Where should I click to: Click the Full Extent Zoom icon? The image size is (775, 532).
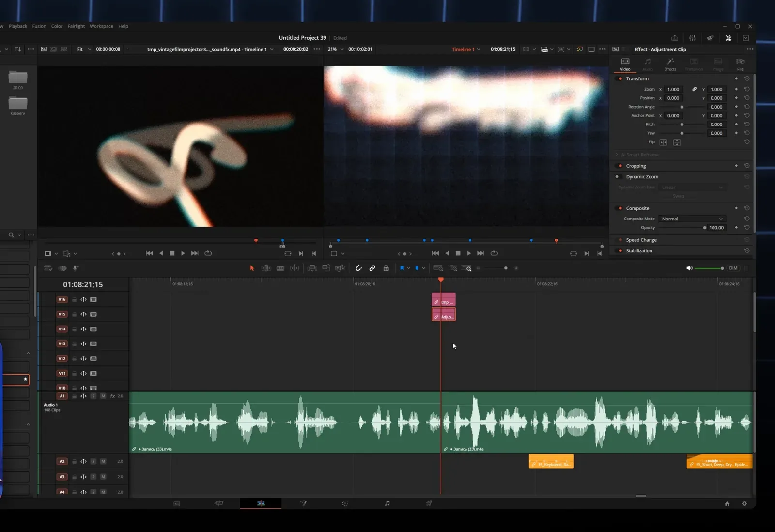438,268
